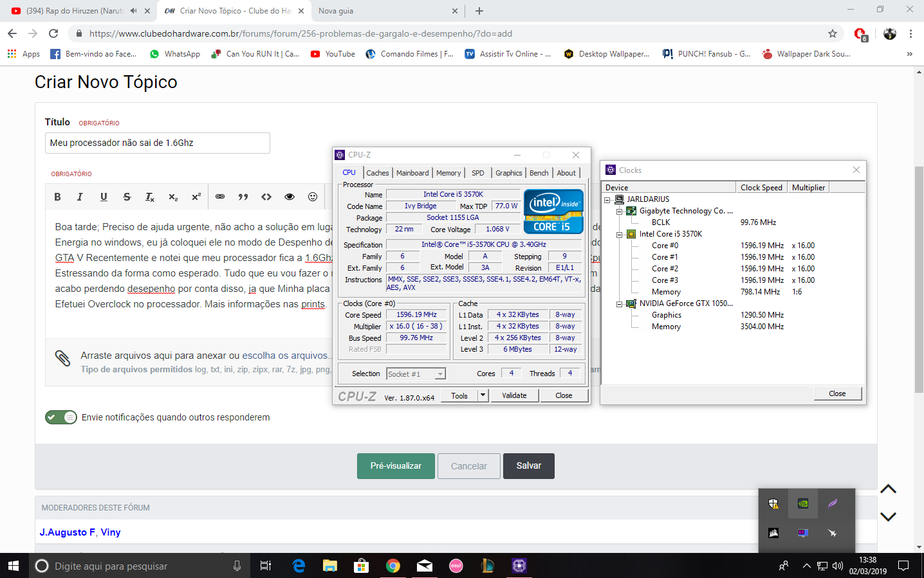The image size is (924, 578).
Task: Open the purple feather icon in tray popup
Action: coord(833,503)
